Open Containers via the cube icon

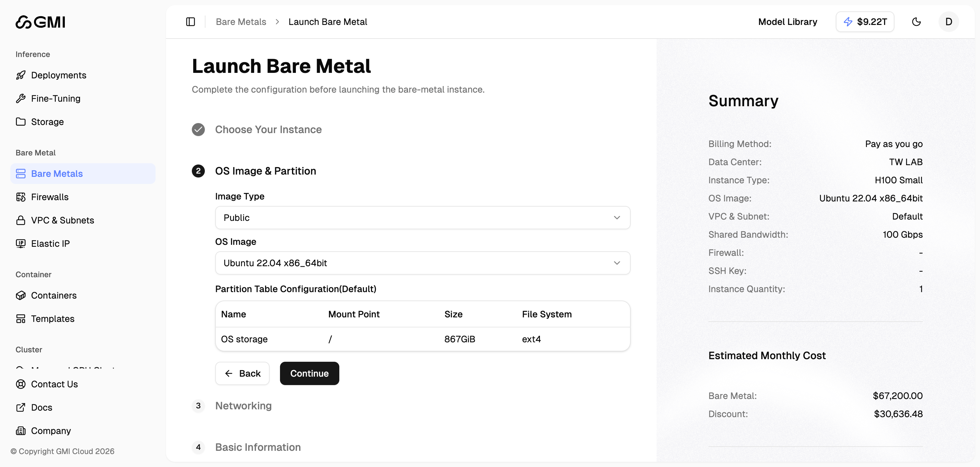(22, 295)
